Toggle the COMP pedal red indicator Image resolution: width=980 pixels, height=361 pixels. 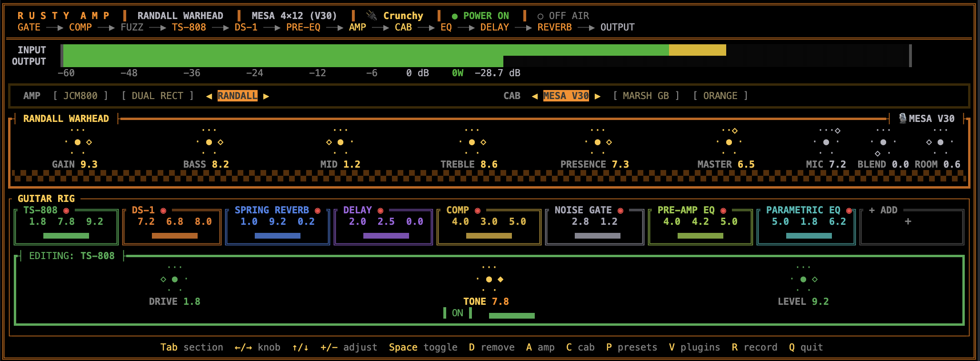coord(478,211)
